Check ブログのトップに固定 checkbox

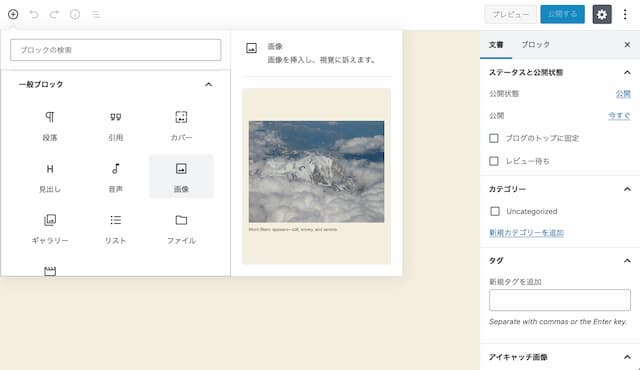click(494, 138)
